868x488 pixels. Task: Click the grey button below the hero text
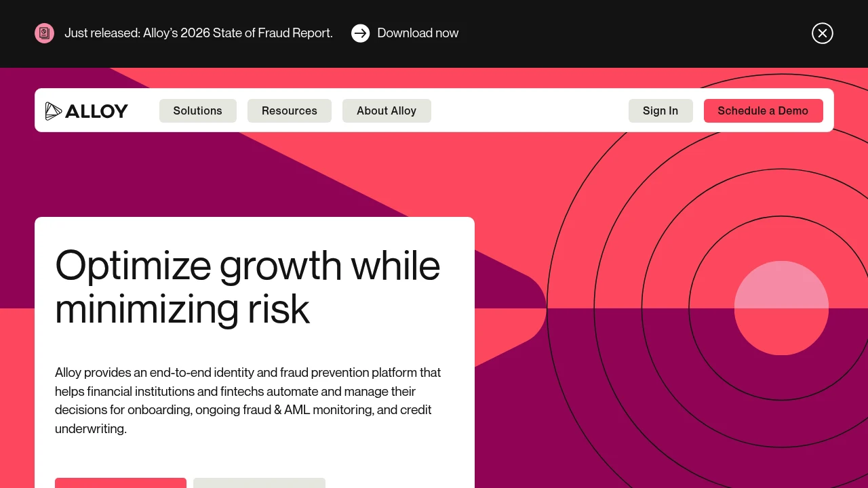click(x=259, y=483)
